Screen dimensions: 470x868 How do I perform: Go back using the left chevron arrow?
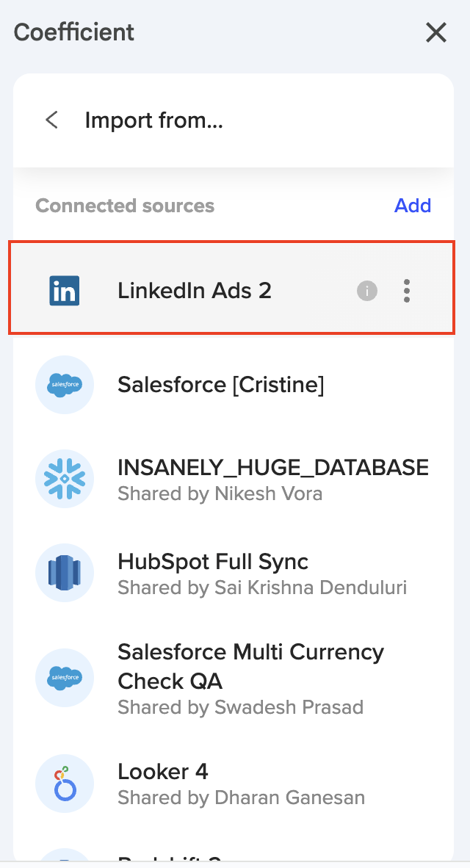click(51, 120)
